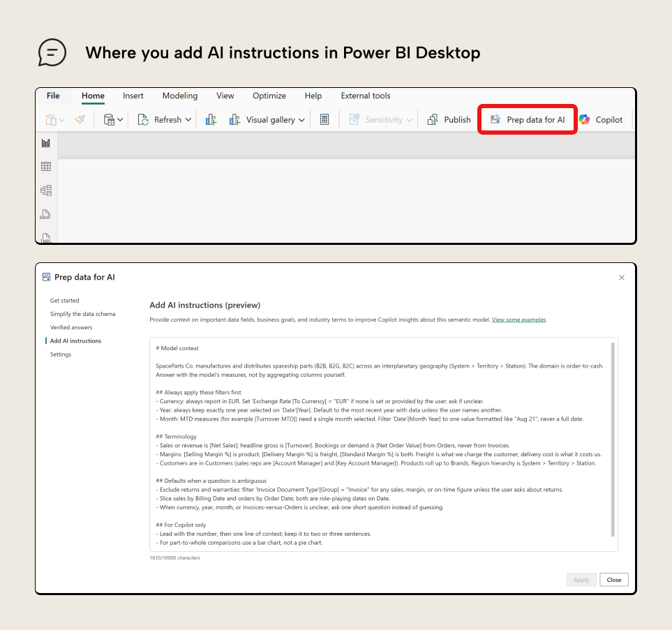This screenshot has width=672, height=630.
Task: Click the Paste clipboard icon
Action: [x=51, y=120]
